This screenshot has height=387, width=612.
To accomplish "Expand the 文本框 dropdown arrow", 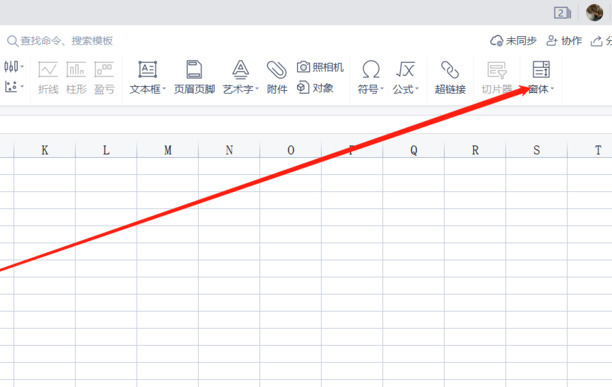I will [x=164, y=89].
